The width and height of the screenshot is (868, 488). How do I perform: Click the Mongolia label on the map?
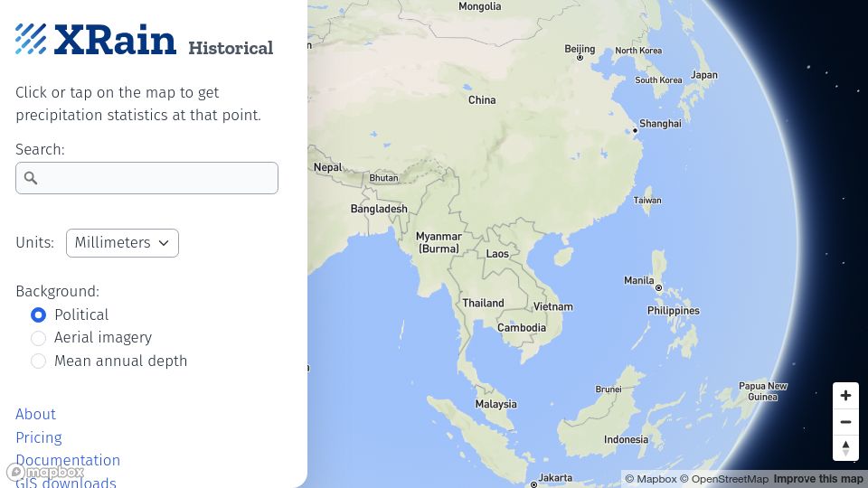coord(479,6)
